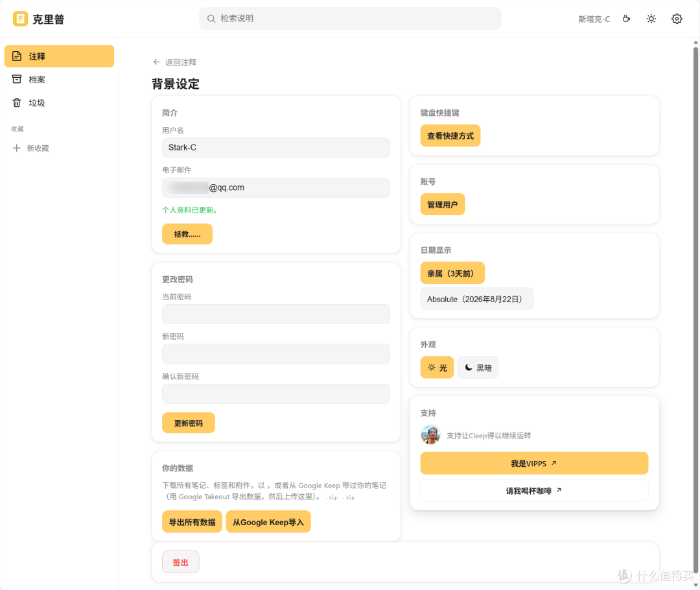Click the coffee cup icon in header
The height and width of the screenshot is (590, 700).
coord(626,19)
